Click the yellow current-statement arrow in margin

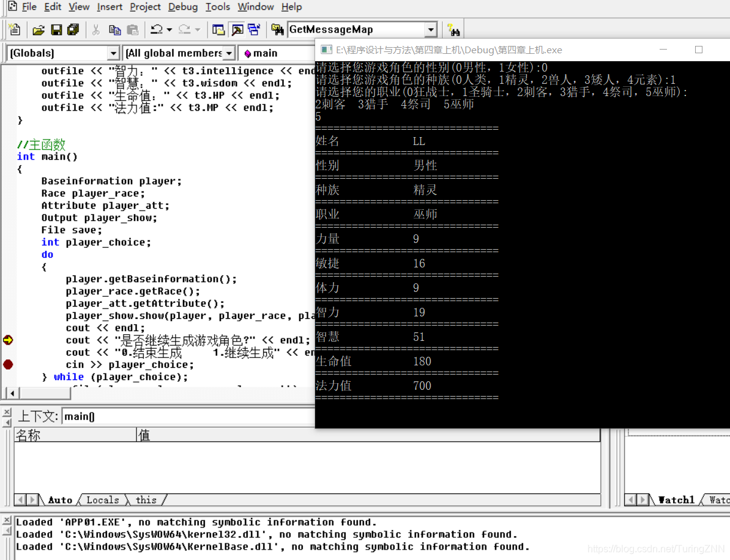tap(8, 340)
